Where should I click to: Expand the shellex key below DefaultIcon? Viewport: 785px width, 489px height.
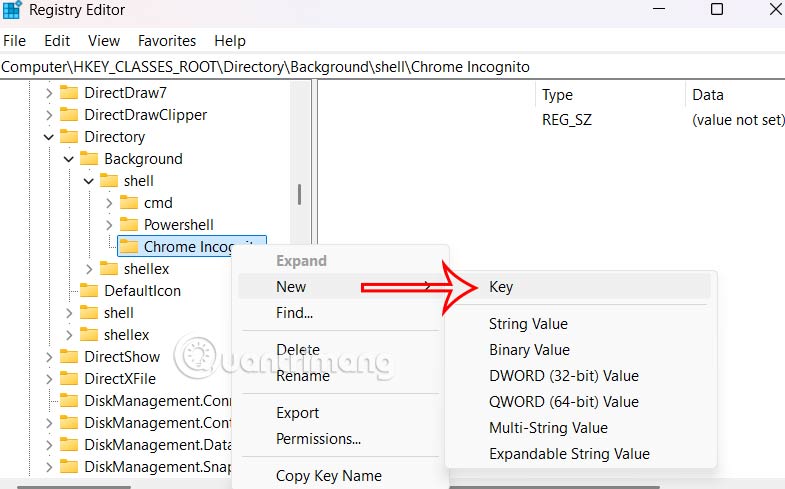click(x=69, y=335)
